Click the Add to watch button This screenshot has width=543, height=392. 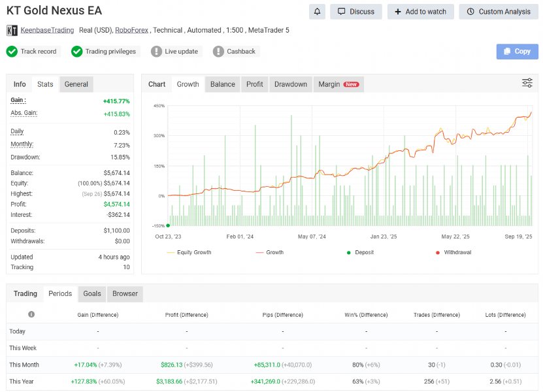click(420, 11)
